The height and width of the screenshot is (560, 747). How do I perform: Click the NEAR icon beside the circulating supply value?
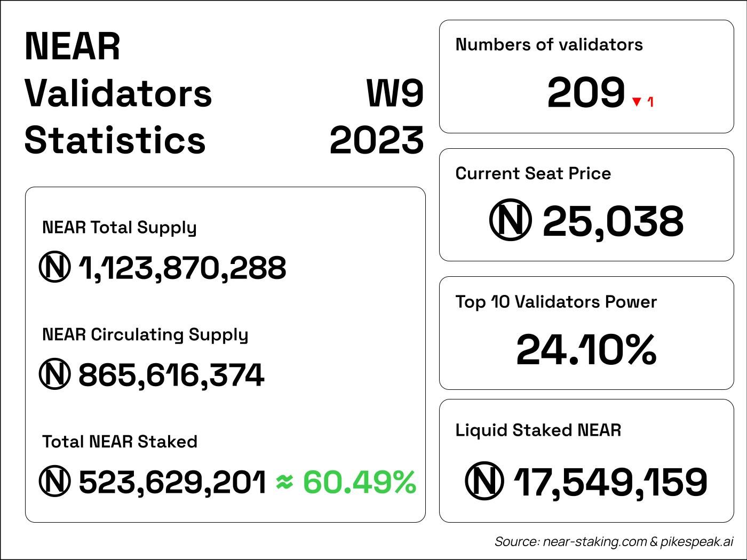pyautogui.click(x=54, y=374)
